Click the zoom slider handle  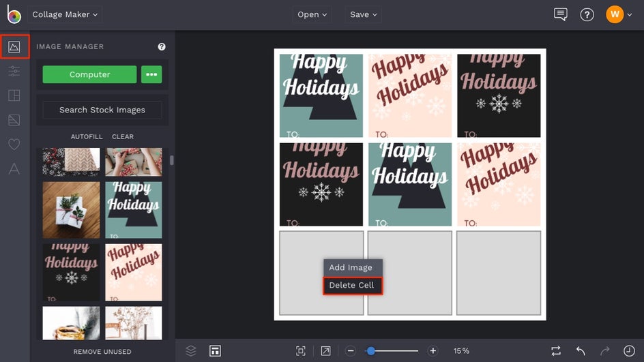tap(371, 350)
